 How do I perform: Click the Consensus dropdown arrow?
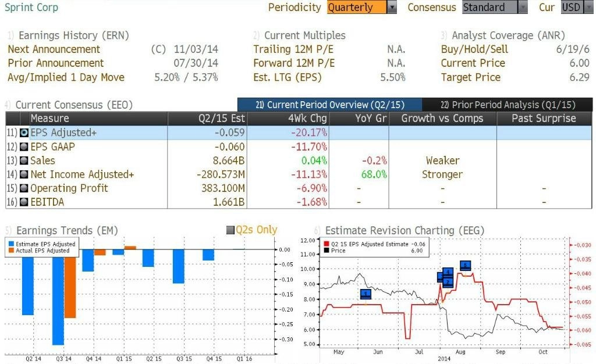[x=523, y=7]
